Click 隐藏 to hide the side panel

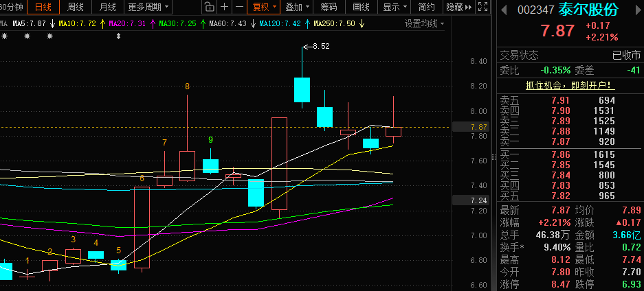click(459, 7)
